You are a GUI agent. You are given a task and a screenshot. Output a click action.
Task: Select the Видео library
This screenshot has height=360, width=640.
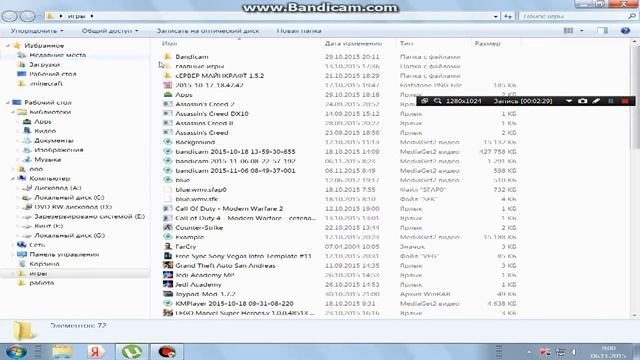[45, 131]
